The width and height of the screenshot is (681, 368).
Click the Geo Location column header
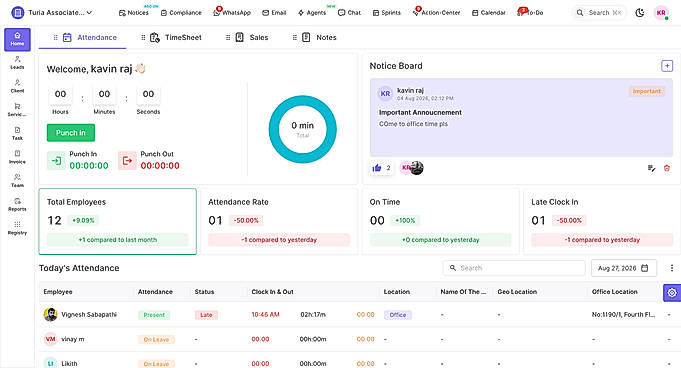(x=517, y=292)
